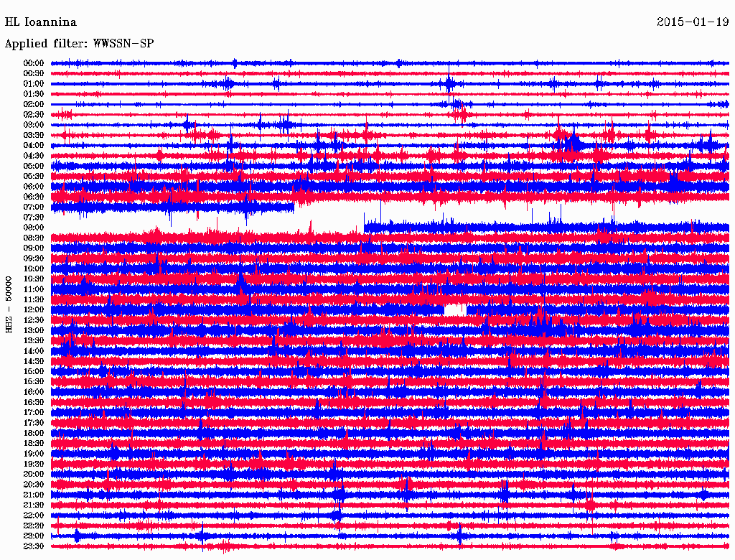Select the 17:00 time label
This screenshot has width=735, height=560.
(x=34, y=412)
